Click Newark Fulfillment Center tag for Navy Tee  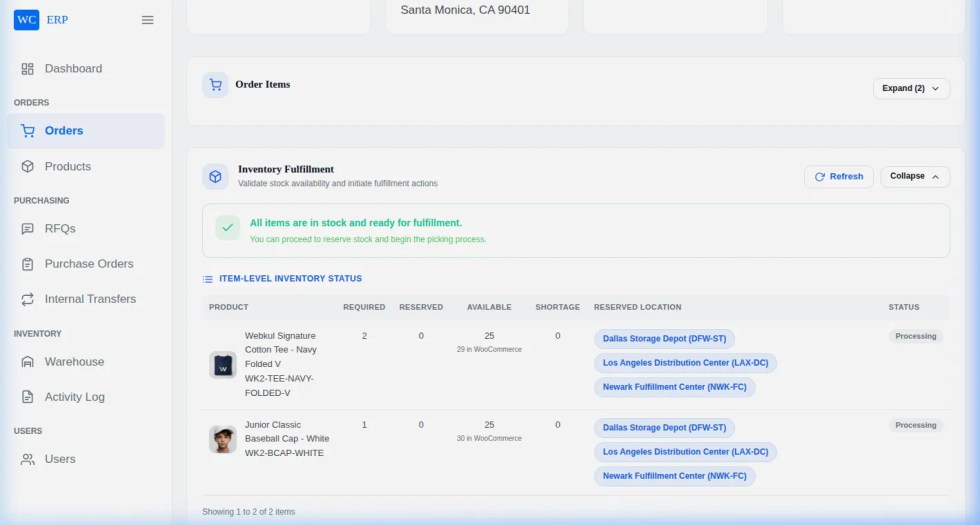click(674, 388)
